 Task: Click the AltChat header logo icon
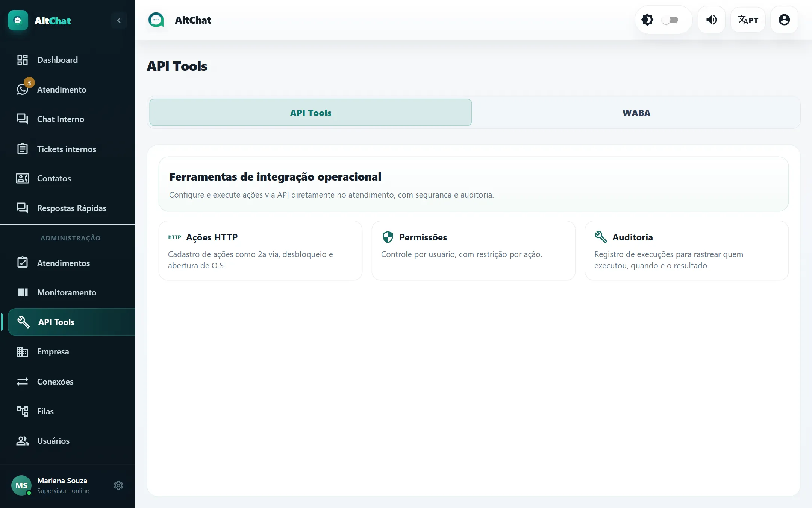(x=156, y=20)
